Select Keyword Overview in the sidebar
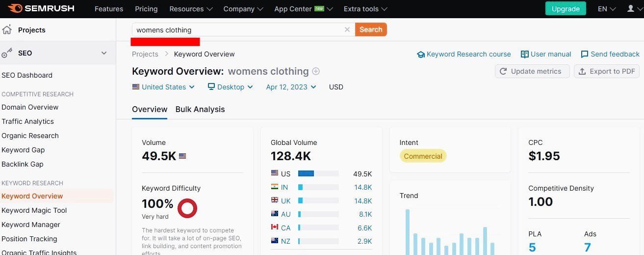Image resolution: width=644 pixels, height=255 pixels. 32,196
